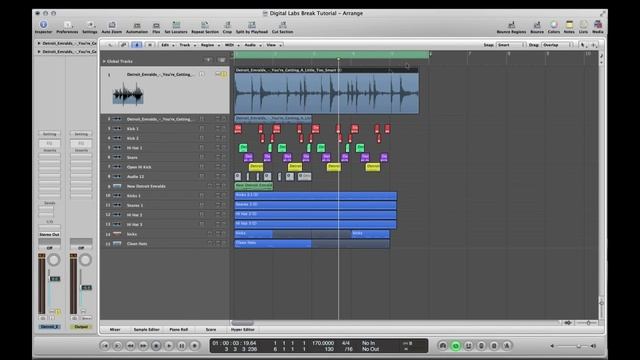Open the MIDI local menu
Screen dimensions: 640x360
(232, 45)
